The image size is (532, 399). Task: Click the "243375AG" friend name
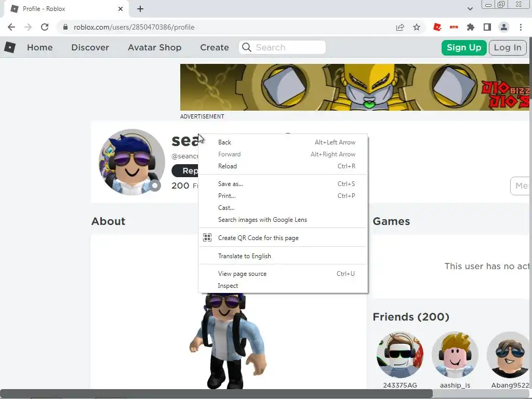tap(400, 385)
